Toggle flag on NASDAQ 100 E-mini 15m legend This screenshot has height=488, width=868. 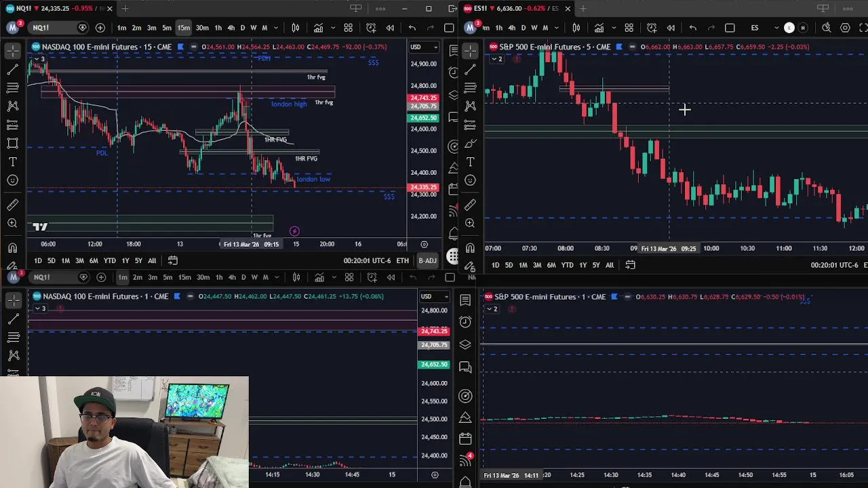tap(180, 47)
